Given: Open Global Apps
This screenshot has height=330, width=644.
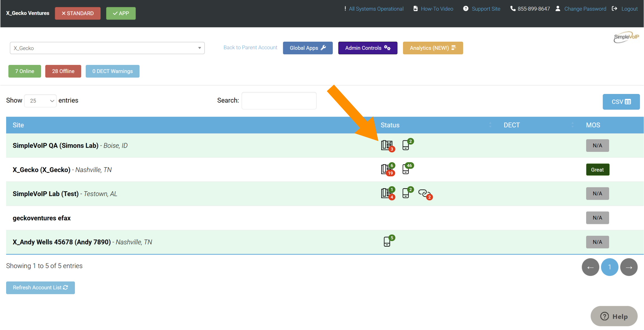Looking at the screenshot, I should (x=308, y=48).
